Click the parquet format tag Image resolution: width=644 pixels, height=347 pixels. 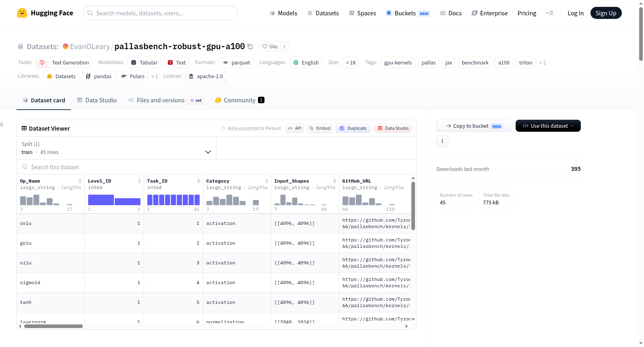236,62
